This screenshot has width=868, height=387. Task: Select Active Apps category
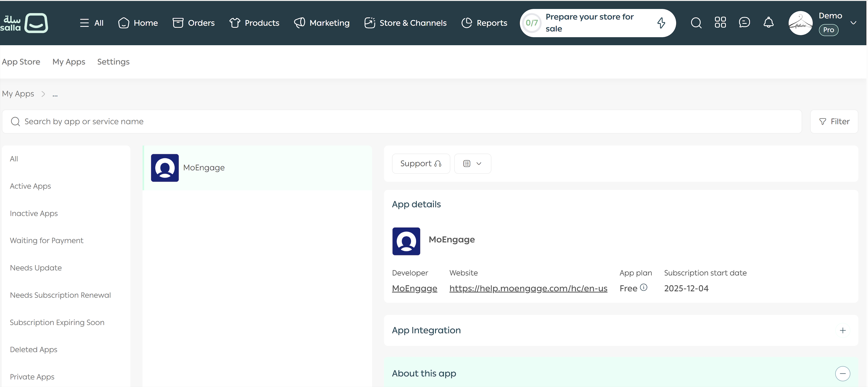click(x=30, y=186)
